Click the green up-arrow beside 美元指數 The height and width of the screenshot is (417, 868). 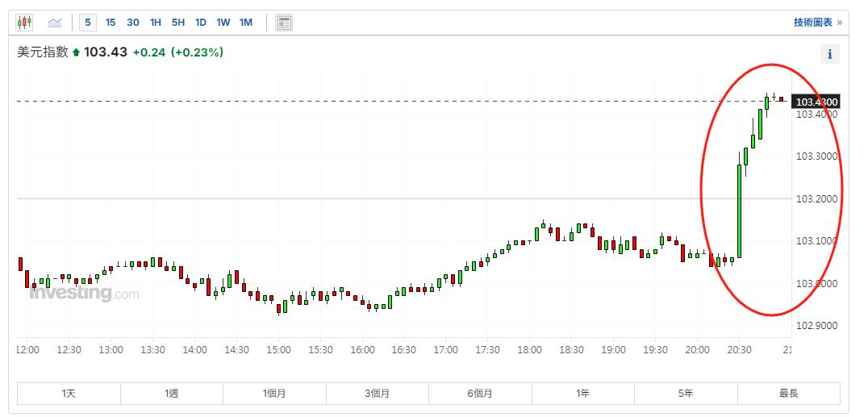coord(77,52)
